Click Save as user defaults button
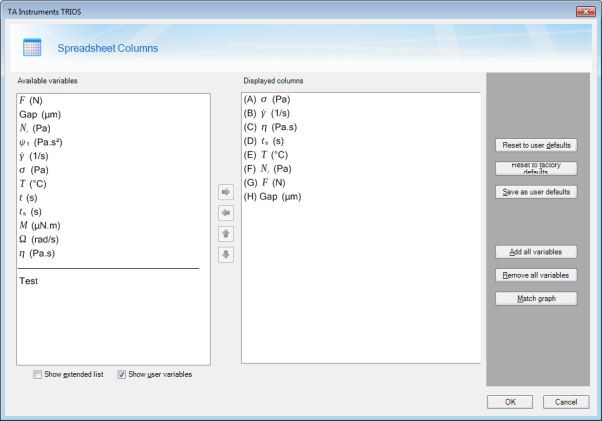The height and width of the screenshot is (421, 602). pyautogui.click(x=536, y=192)
